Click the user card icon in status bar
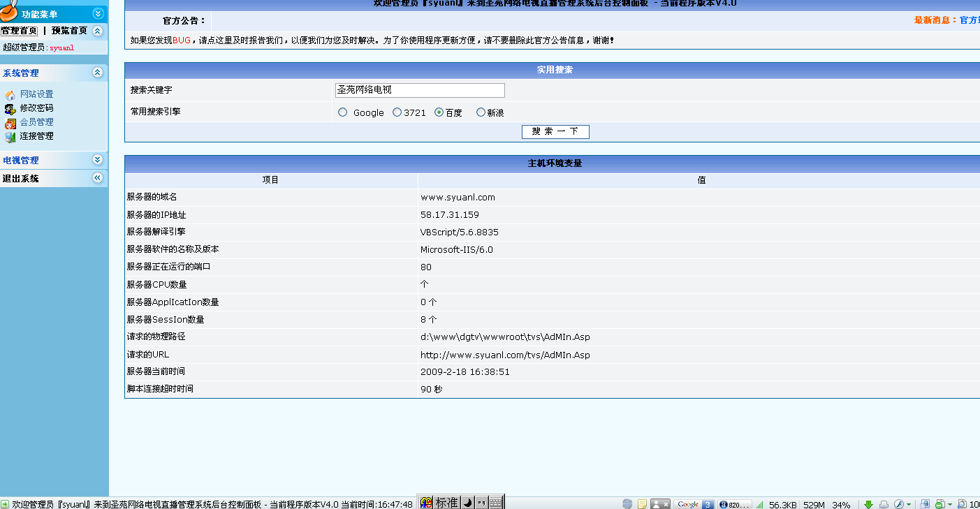 click(x=661, y=504)
